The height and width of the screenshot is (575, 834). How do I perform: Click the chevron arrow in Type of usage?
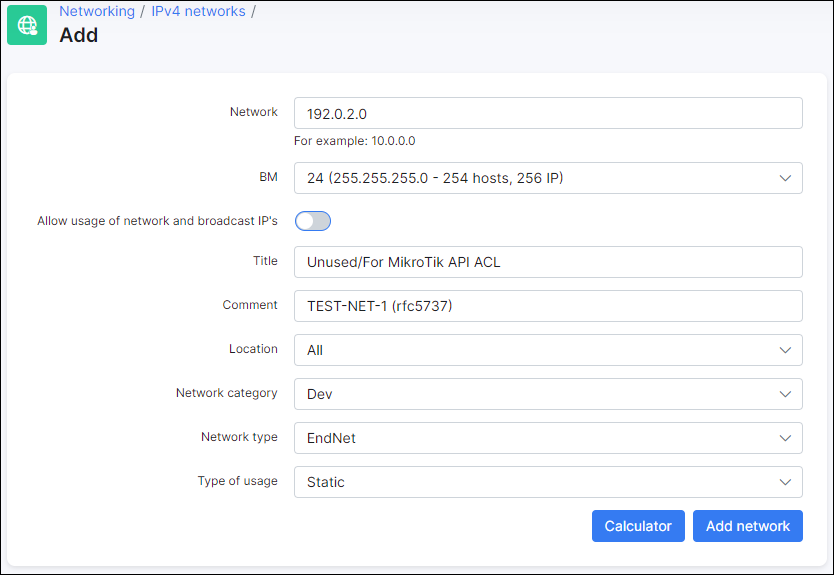(785, 482)
